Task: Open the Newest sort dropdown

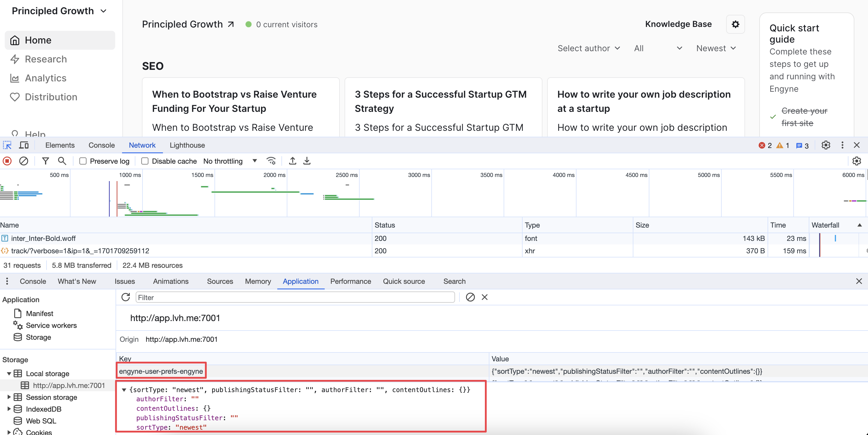Action: click(716, 48)
